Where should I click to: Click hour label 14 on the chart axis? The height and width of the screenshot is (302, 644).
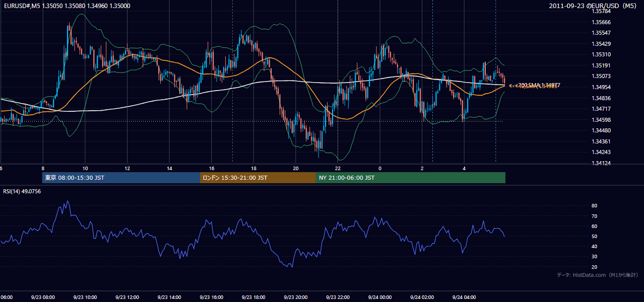pos(169,168)
